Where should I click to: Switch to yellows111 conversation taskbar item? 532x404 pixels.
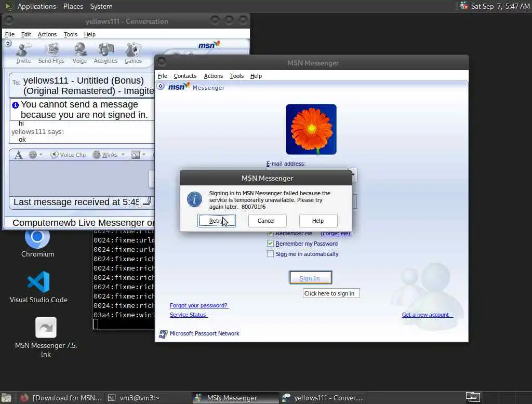(323, 398)
